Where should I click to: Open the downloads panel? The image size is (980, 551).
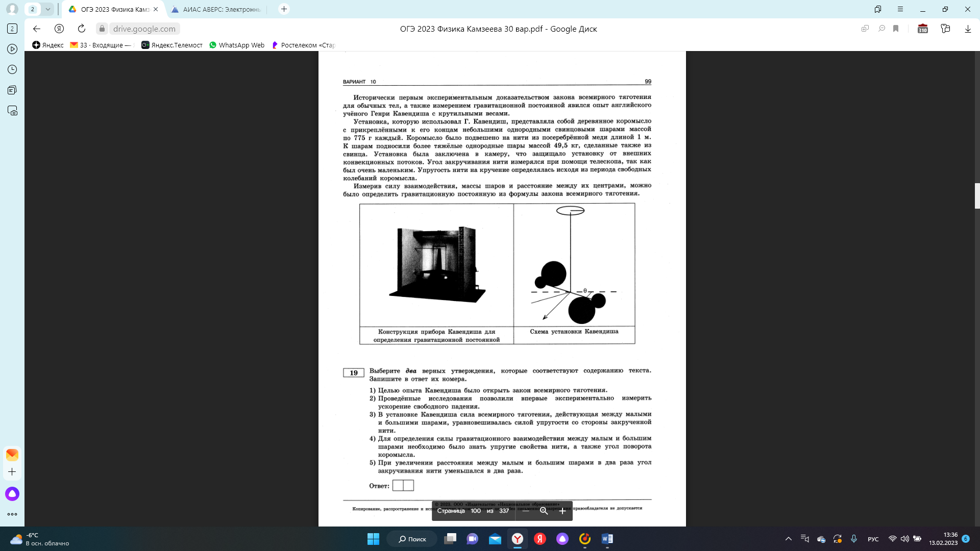point(968,29)
